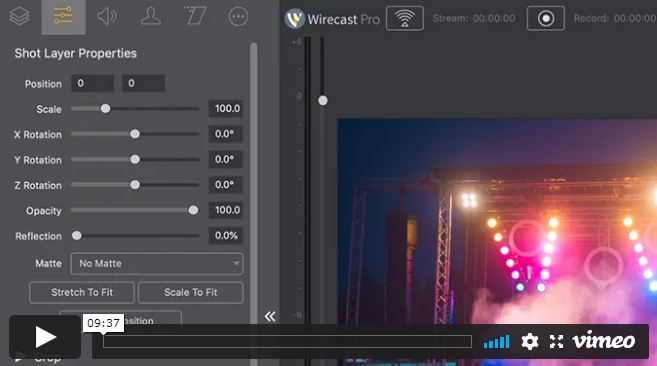657x366 pixels.
Task: Click the X Rotation value field
Action: click(x=226, y=134)
